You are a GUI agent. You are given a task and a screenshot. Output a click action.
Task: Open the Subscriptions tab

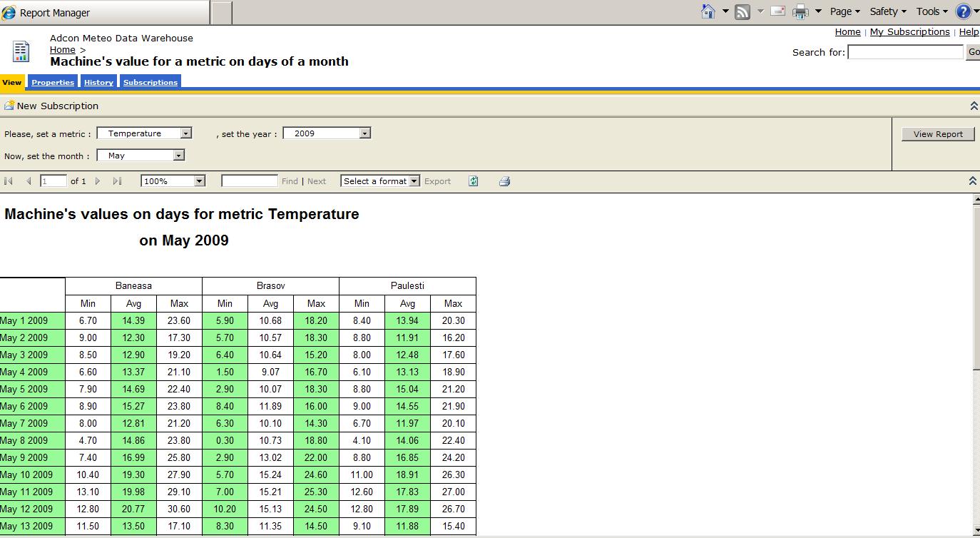click(x=150, y=83)
